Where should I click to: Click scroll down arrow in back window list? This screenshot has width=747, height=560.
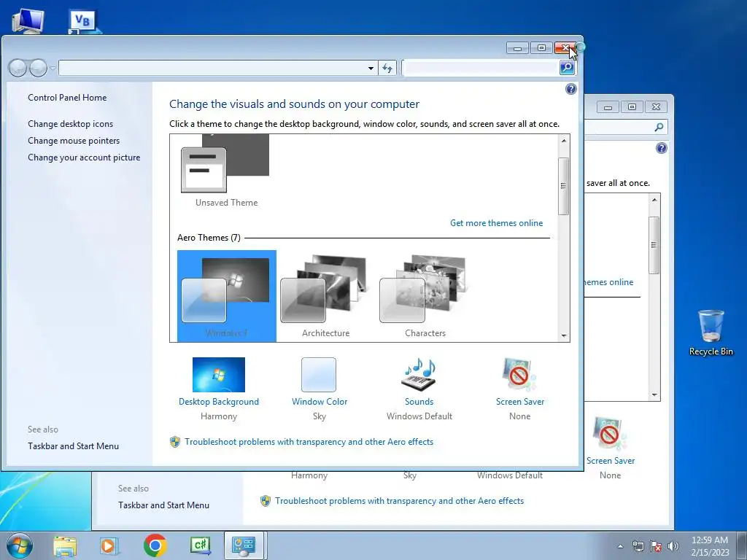(654, 394)
